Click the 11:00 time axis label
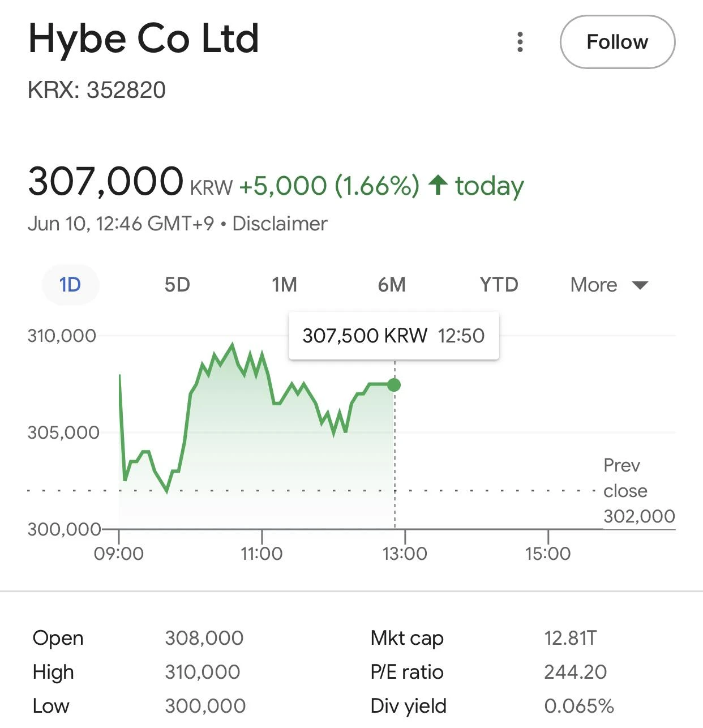The height and width of the screenshot is (728, 703). (262, 553)
